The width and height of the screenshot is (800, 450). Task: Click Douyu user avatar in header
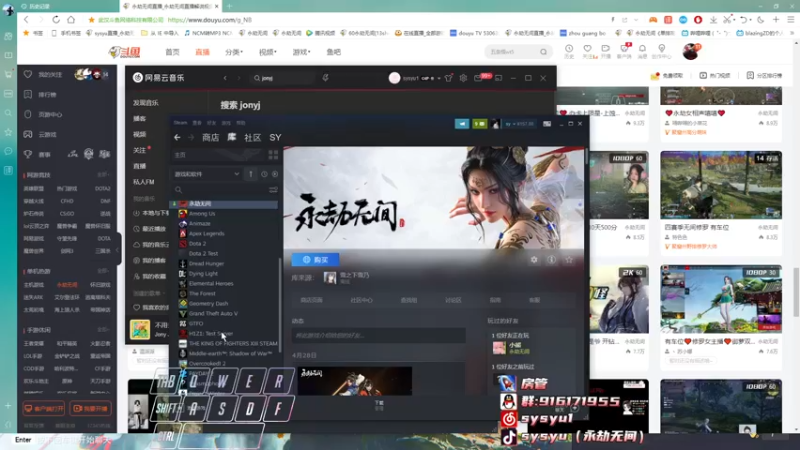click(691, 51)
